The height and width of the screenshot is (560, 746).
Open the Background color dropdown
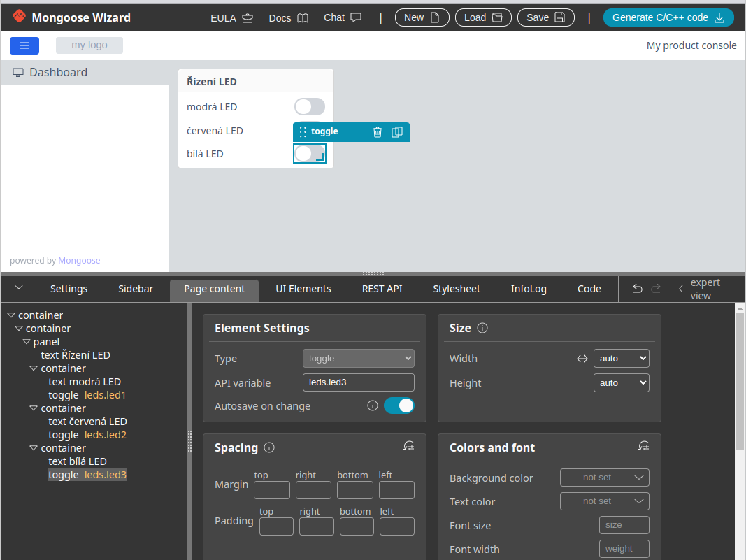coord(605,478)
